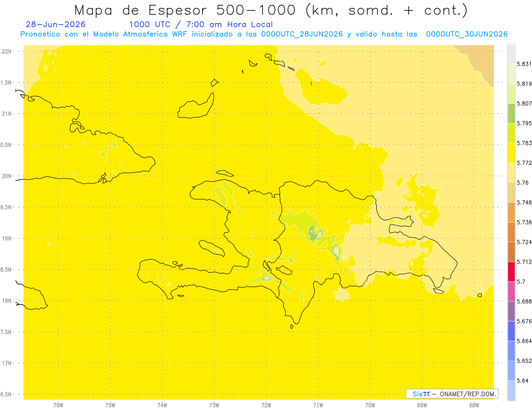
Task: Click the 73W longitude axis label
Action: point(214,405)
